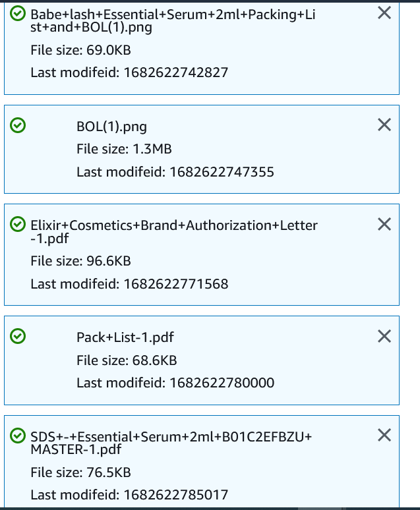Click the success checkmark for BOL(1).png

(x=18, y=125)
